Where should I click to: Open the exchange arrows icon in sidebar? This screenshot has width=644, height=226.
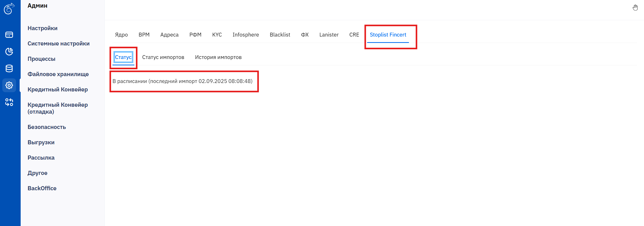[9, 102]
